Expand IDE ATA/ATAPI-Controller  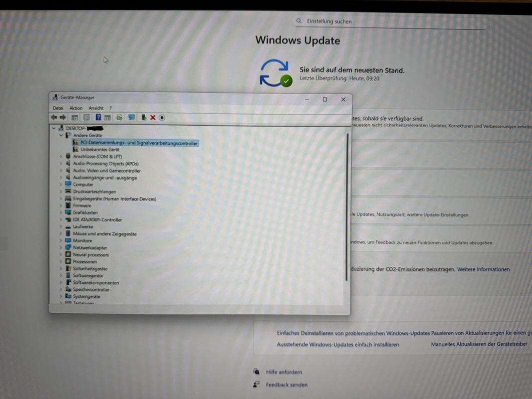[x=61, y=219]
